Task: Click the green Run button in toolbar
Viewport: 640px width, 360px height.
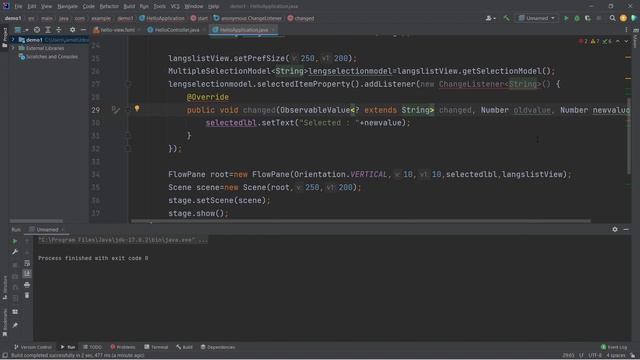Action: 566,18
